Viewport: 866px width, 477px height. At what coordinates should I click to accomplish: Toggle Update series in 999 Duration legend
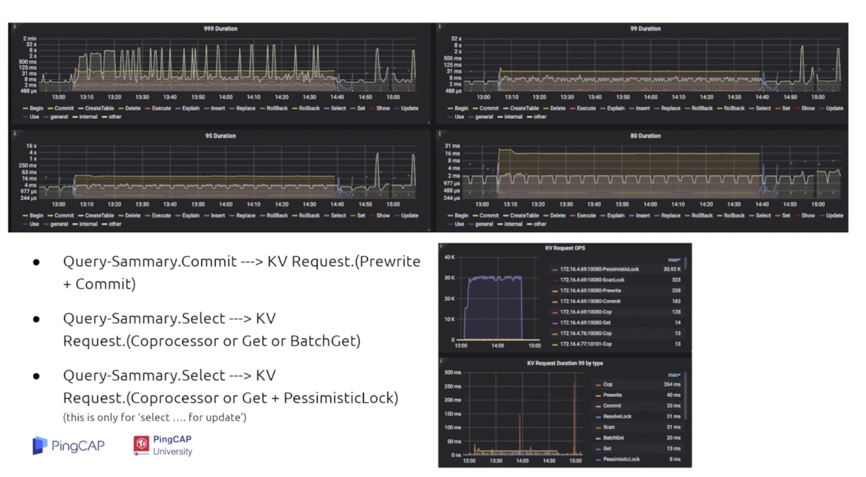coord(406,109)
